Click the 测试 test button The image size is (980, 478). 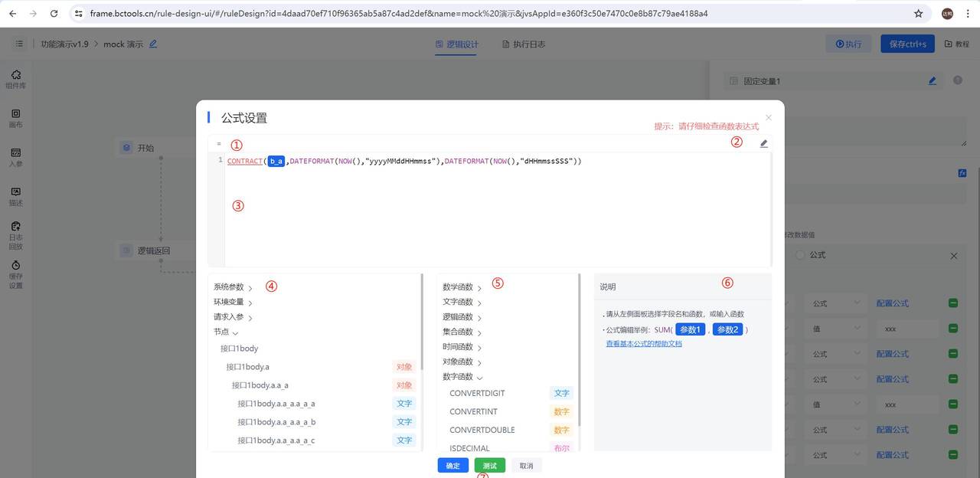click(x=489, y=465)
